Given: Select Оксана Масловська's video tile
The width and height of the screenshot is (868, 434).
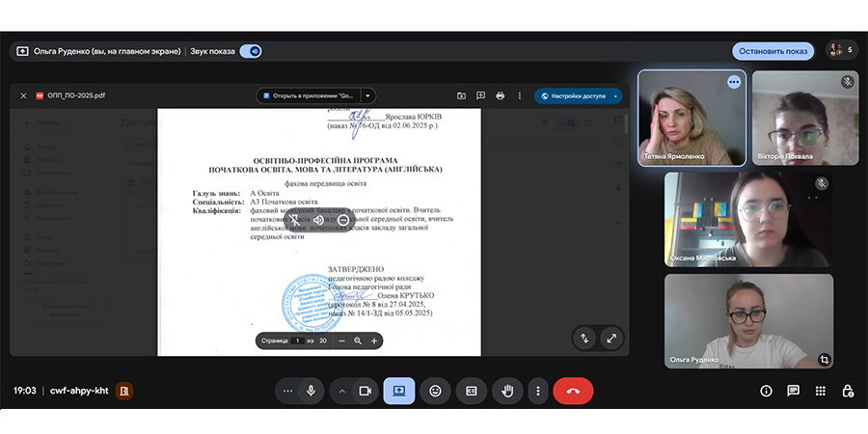Looking at the screenshot, I should coord(748,219).
